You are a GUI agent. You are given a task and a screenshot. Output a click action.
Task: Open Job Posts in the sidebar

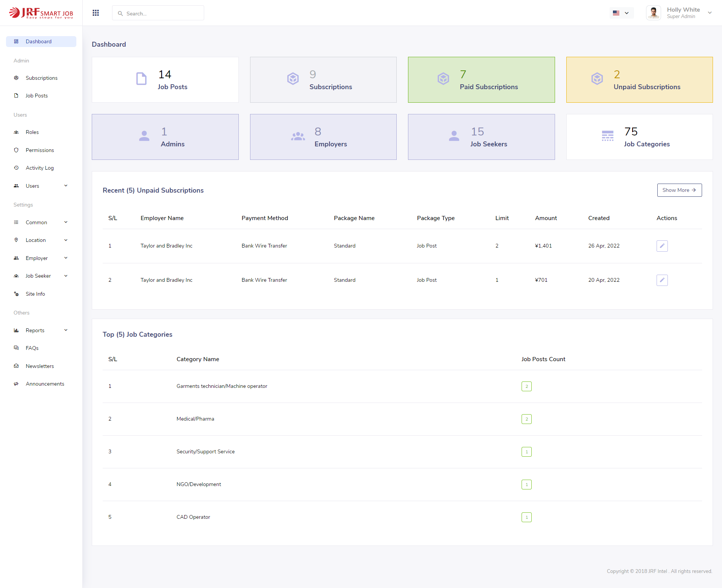41,96
